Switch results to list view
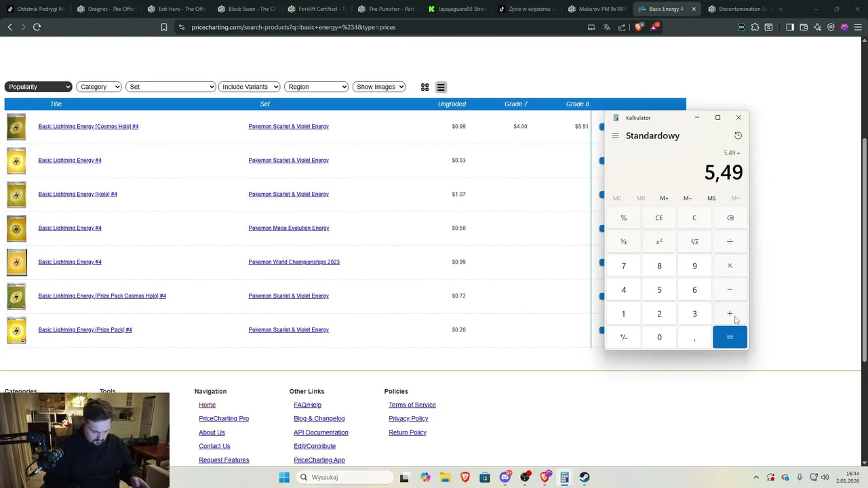Screen dimensions: 868x488 point(441,87)
